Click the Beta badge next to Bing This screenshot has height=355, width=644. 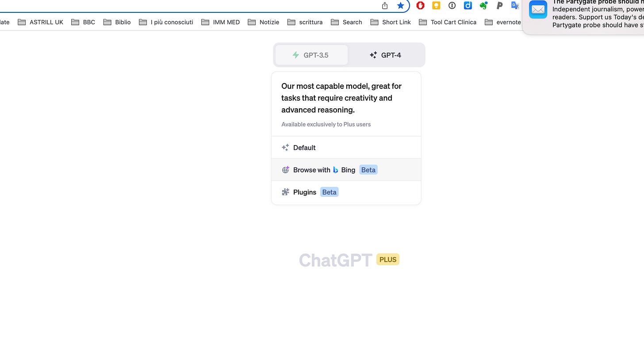click(368, 170)
